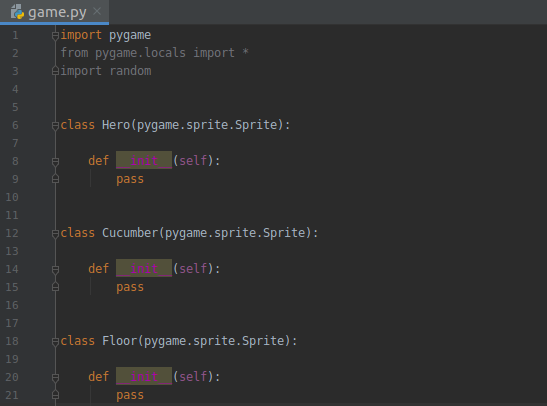Collapse the Floor class at line 18

click(55, 341)
